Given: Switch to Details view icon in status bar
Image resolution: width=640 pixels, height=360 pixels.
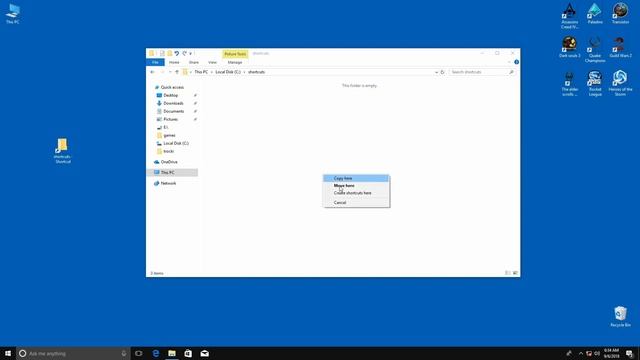Looking at the screenshot, I should point(508,273).
